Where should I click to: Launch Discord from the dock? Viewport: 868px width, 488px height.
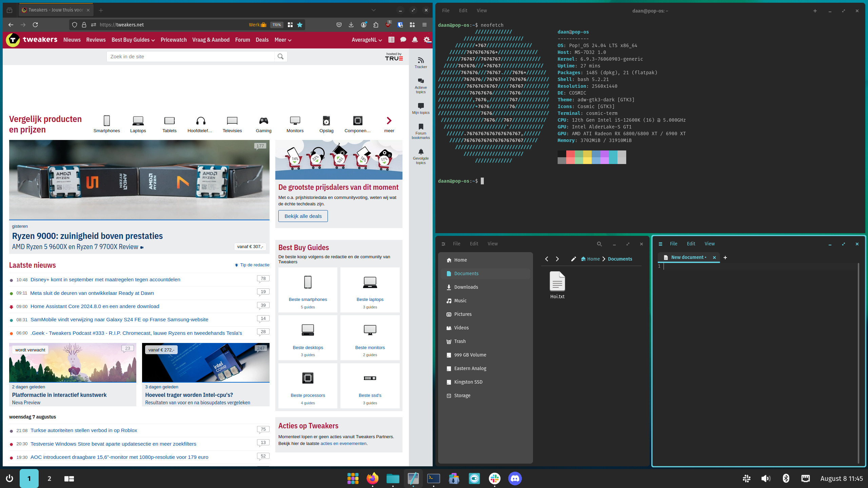[514, 479]
